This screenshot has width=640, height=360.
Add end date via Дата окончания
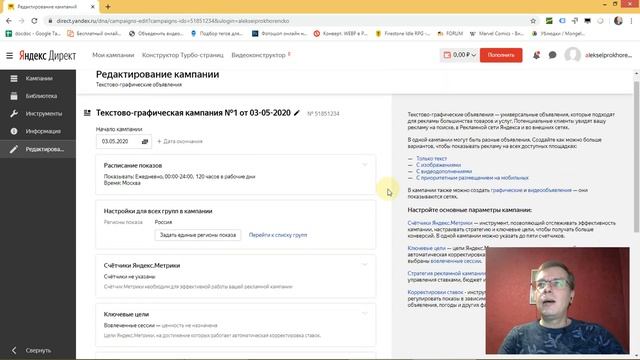[180, 141]
